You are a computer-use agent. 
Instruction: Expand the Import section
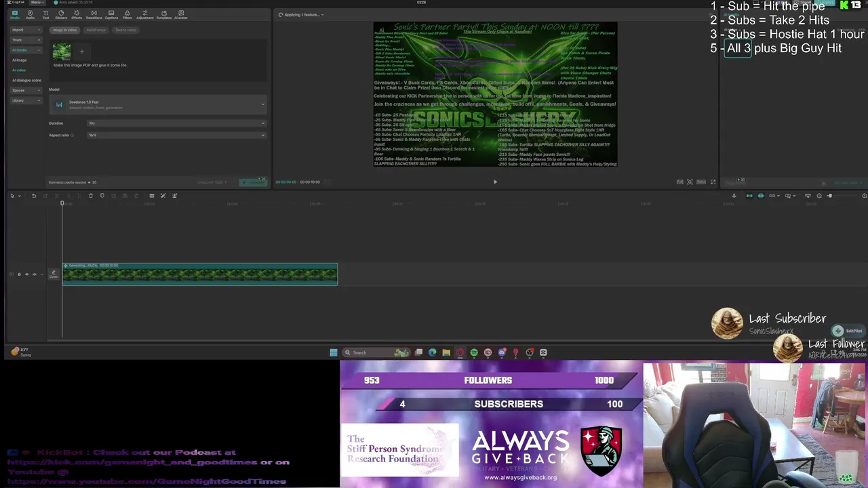[x=26, y=30]
